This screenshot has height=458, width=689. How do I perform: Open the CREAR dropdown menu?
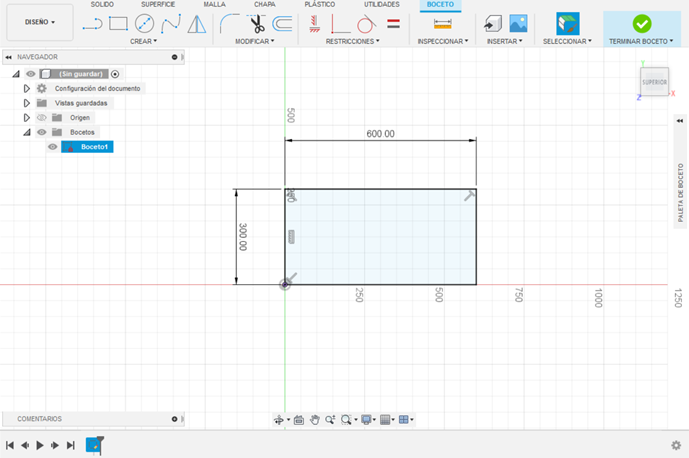(x=143, y=41)
